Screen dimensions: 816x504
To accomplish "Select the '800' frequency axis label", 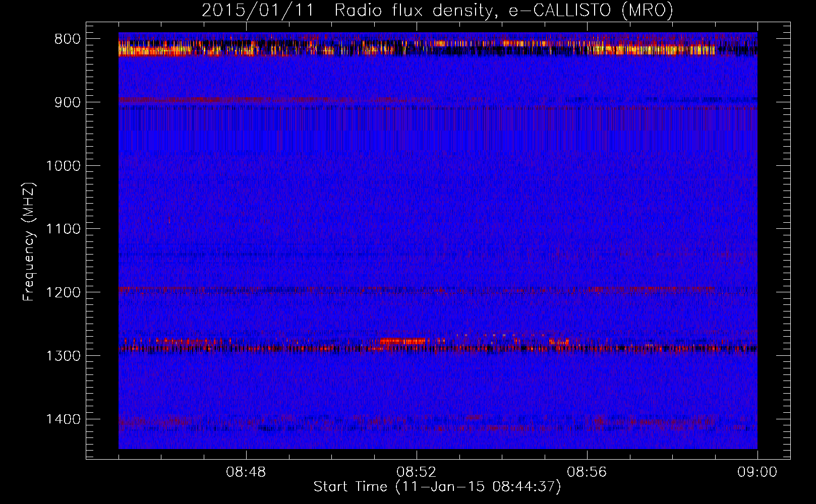I will (x=67, y=39).
